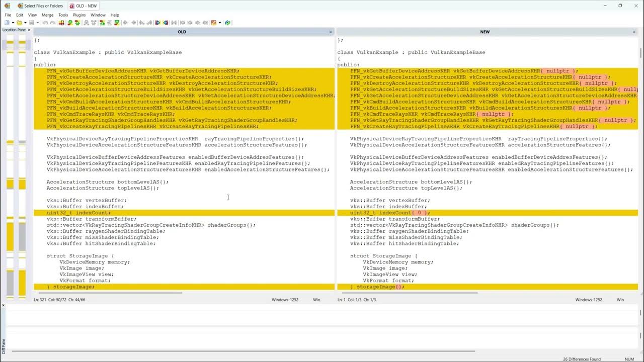
Task: Click the NEW pane vertical scrollbar
Action: click(641, 50)
